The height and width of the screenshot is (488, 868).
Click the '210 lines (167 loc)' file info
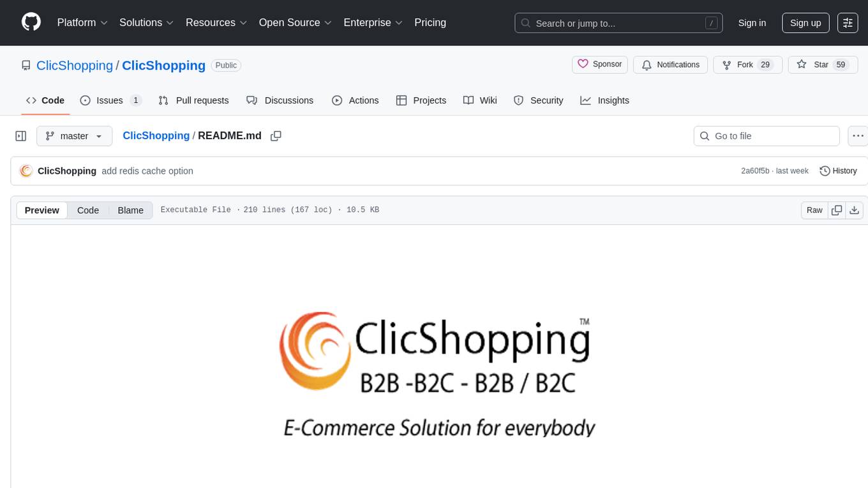288,210
